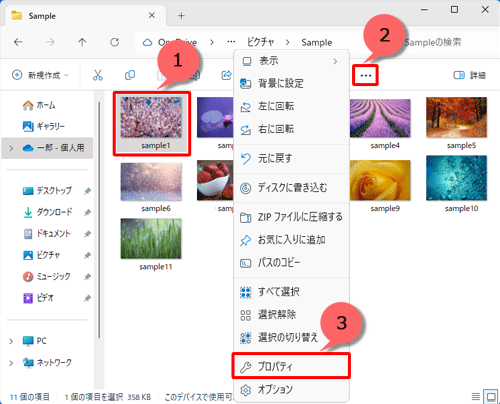Open ミュージック in quick access
This screenshot has width=500, height=404.
46,276
